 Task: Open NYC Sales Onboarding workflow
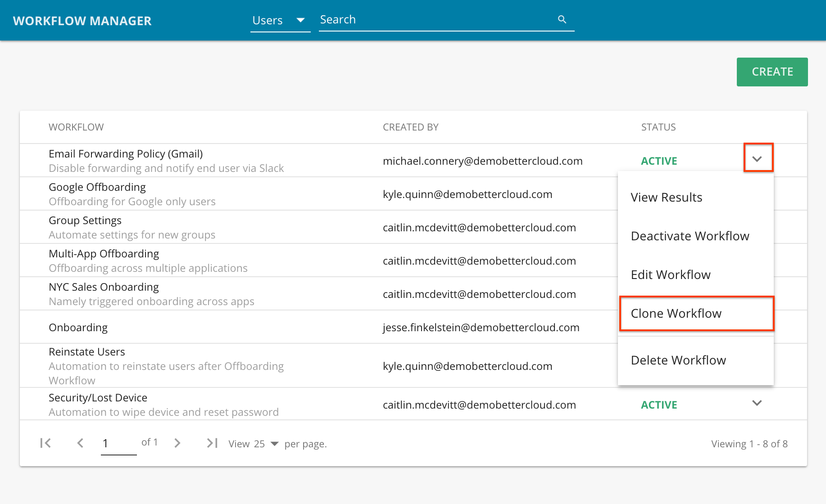click(104, 287)
